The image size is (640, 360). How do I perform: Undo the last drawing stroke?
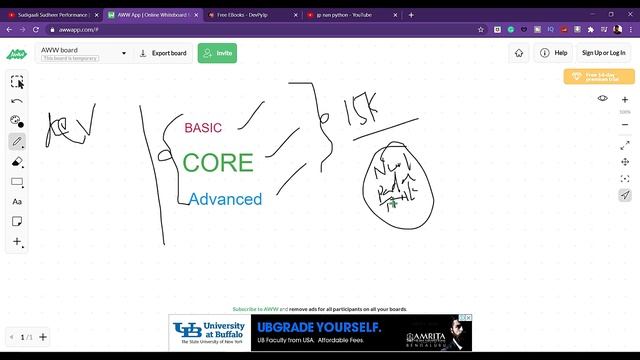click(17, 101)
